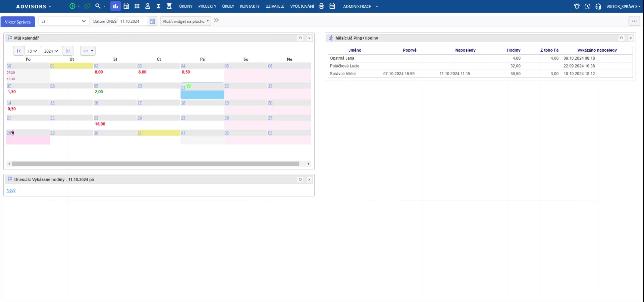Screen dimensions: 644x302
Task: Open the apps grid icon
Action: 137,6
